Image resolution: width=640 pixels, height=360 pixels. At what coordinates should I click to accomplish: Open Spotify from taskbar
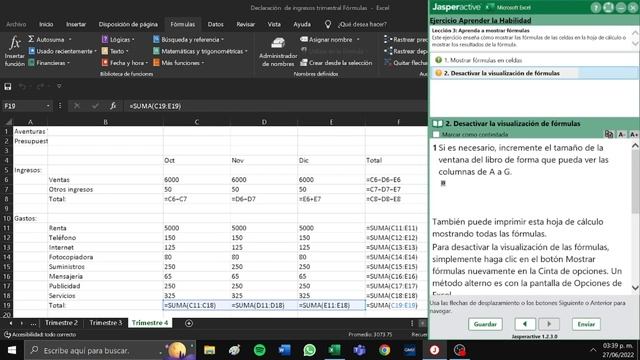pos(260,350)
